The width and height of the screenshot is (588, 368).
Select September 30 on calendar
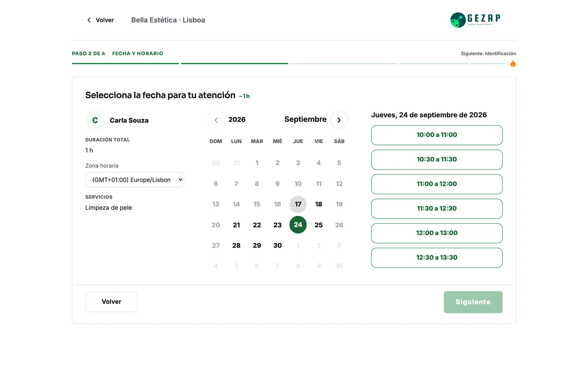coord(278,245)
